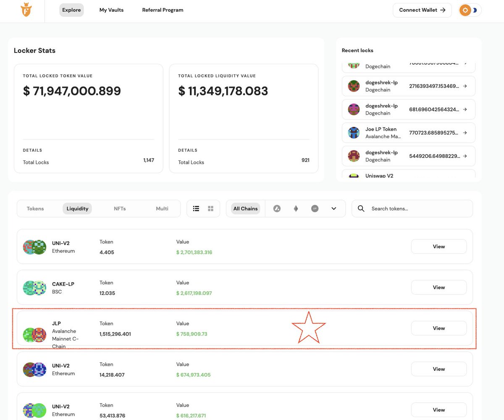Click the $ 674,973.405 value
504x420 pixels.
click(x=194, y=375)
